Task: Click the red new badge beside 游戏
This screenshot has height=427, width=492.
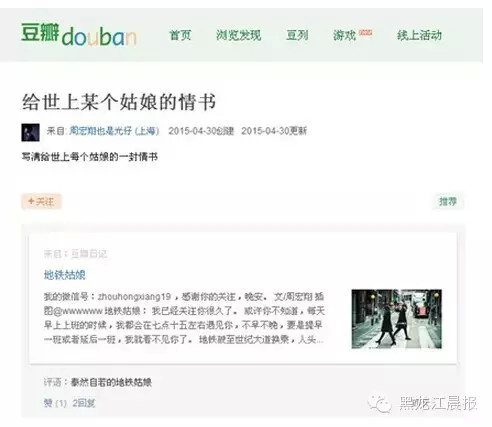Action: (x=365, y=33)
